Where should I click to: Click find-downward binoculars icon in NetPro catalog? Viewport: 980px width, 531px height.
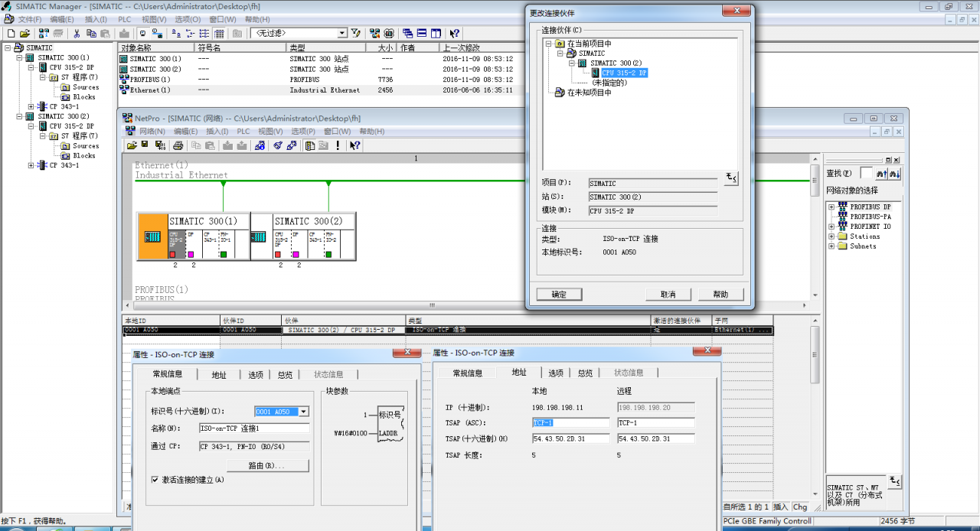pos(893,174)
